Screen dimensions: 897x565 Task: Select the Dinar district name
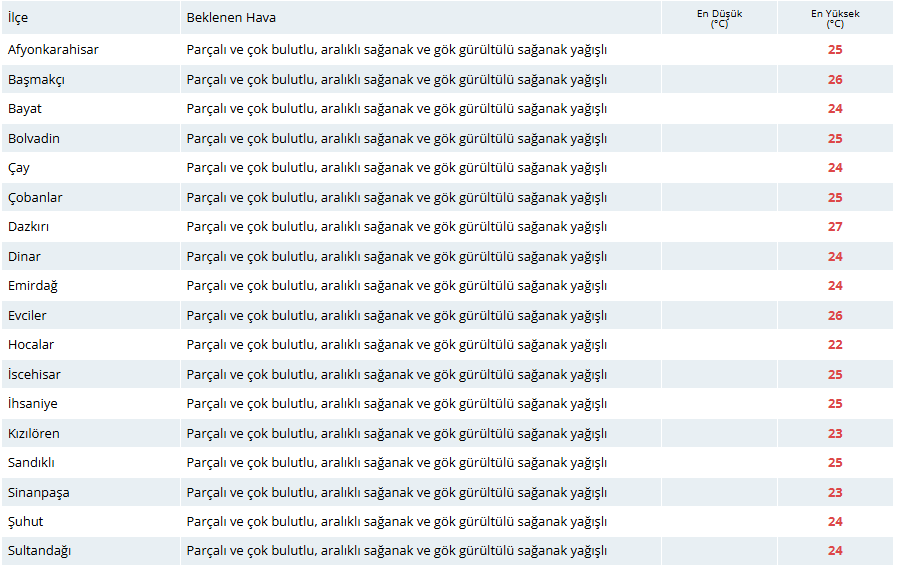pyautogui.click(x=24, y=257)
